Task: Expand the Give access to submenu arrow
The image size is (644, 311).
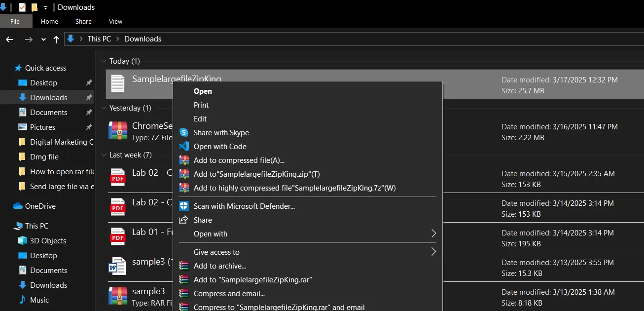Action: point(434,252)
